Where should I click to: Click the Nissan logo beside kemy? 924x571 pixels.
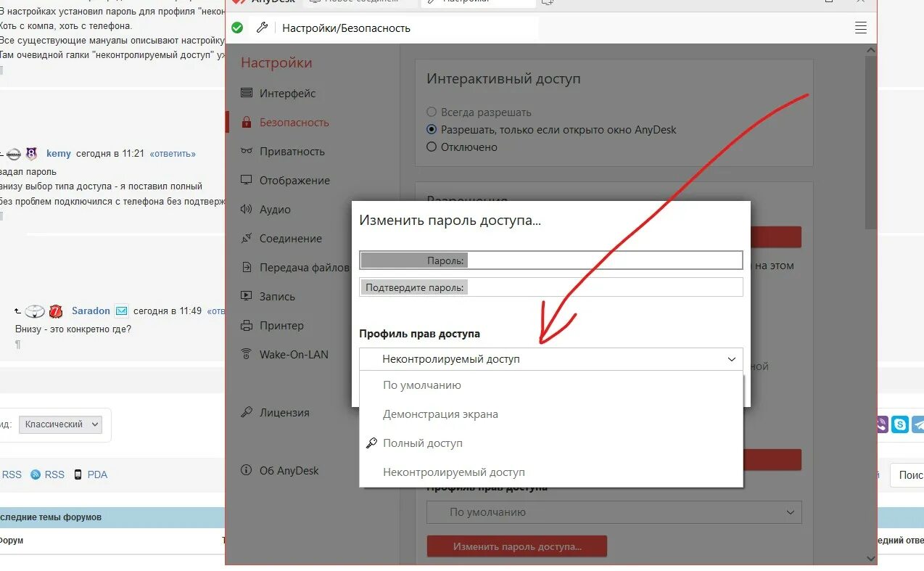click(x=14, y=154)
